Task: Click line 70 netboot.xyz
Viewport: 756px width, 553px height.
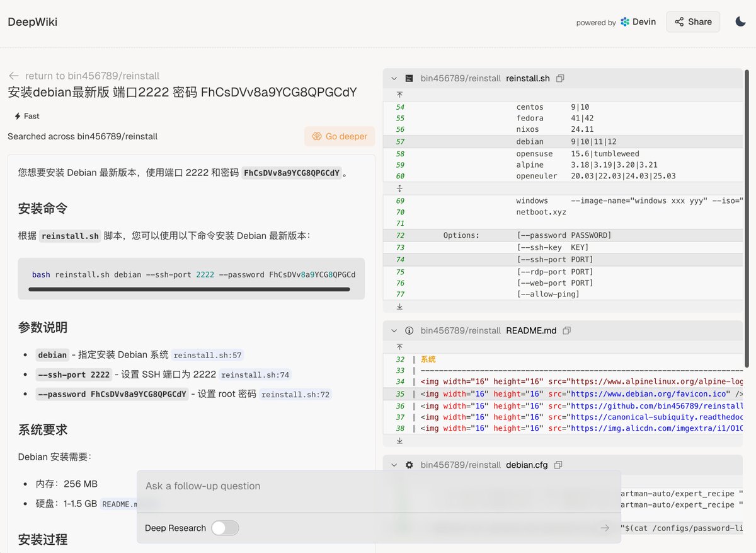Action: pyautogui.click(x=563, y=212)
